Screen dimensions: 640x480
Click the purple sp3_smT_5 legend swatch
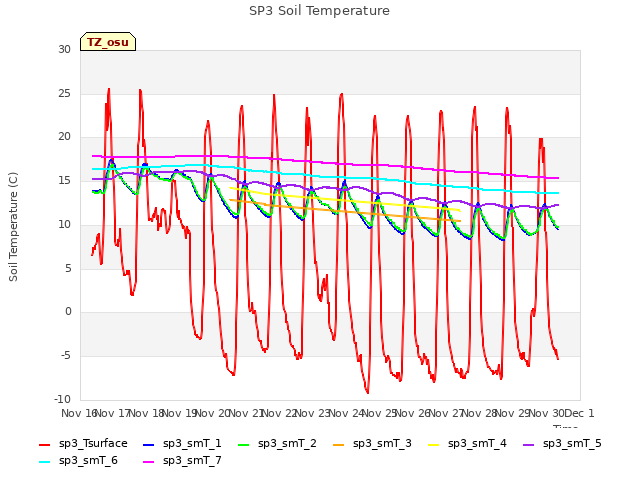pos(528,444)
